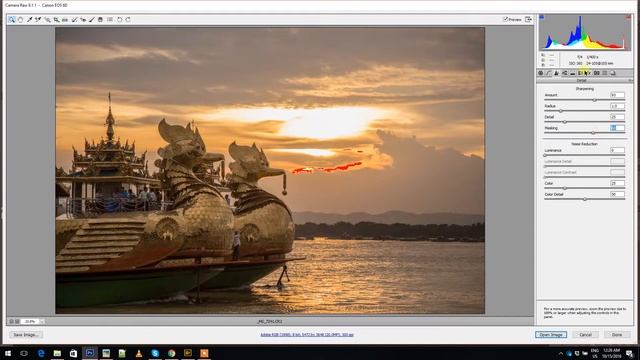640x360 pixels.
Task: Click the Masking slider handle
Action: click(x=593, y=133)
